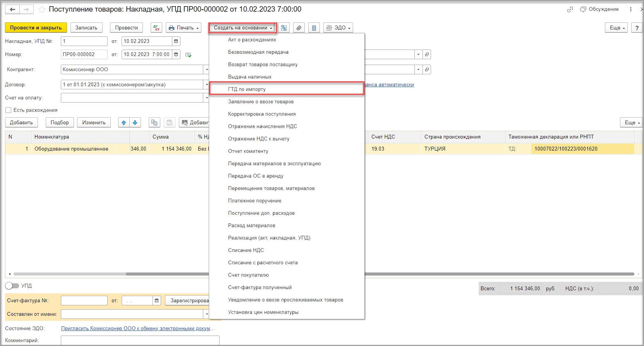Viewport: 644px width, 346px height.
Task: Select Возврат товаров поставщику
Action: (287, 65)
